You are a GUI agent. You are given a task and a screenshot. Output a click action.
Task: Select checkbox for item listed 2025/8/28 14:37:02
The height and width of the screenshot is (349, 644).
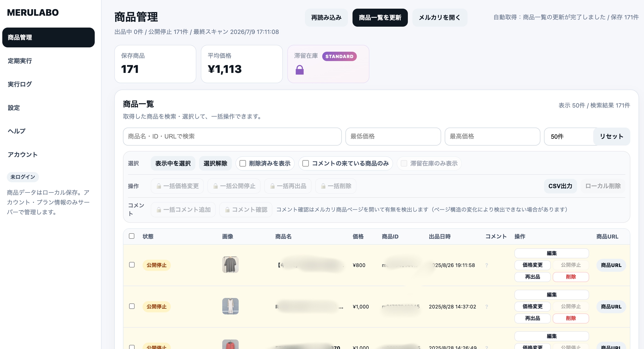tap(132, 306)
